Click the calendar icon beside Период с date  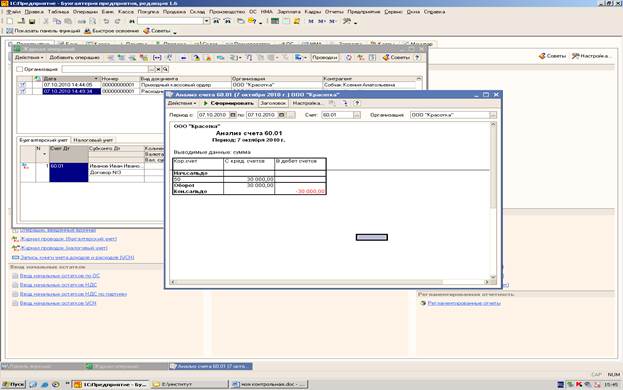click(233, 115)
